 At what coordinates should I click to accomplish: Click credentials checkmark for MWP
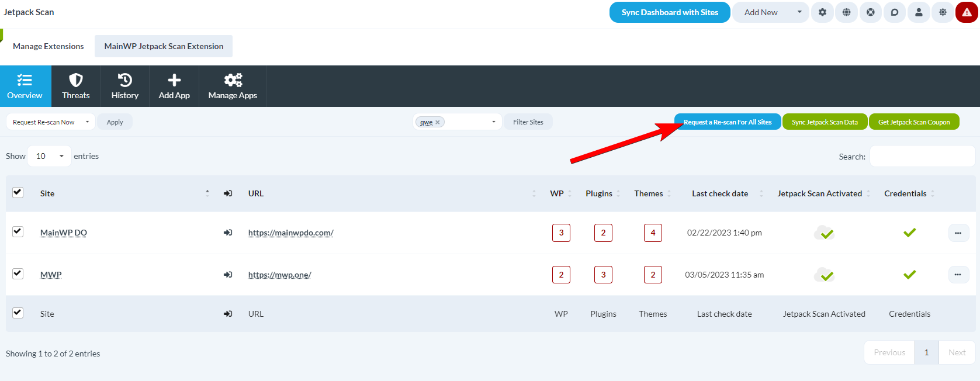(909, 275)
